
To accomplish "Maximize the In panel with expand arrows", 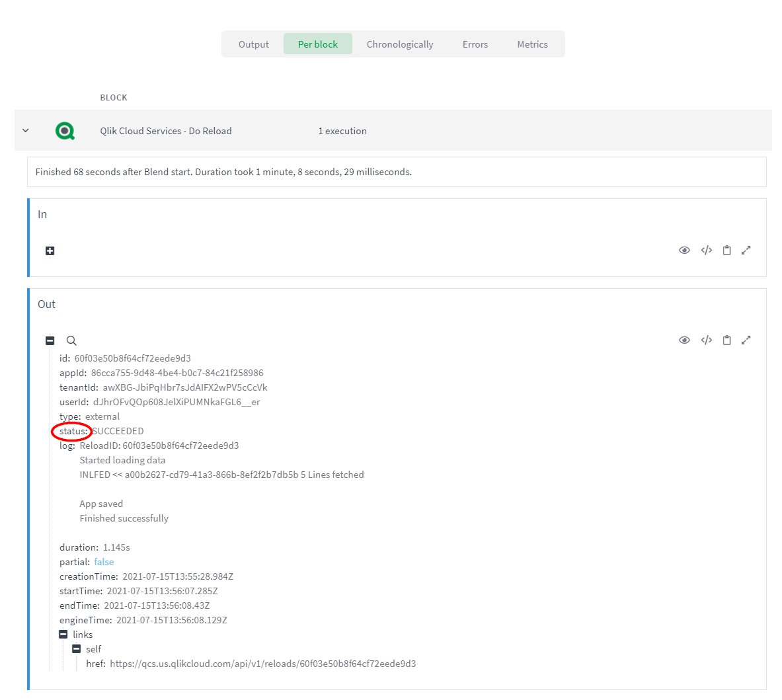I will pos(746,251).
